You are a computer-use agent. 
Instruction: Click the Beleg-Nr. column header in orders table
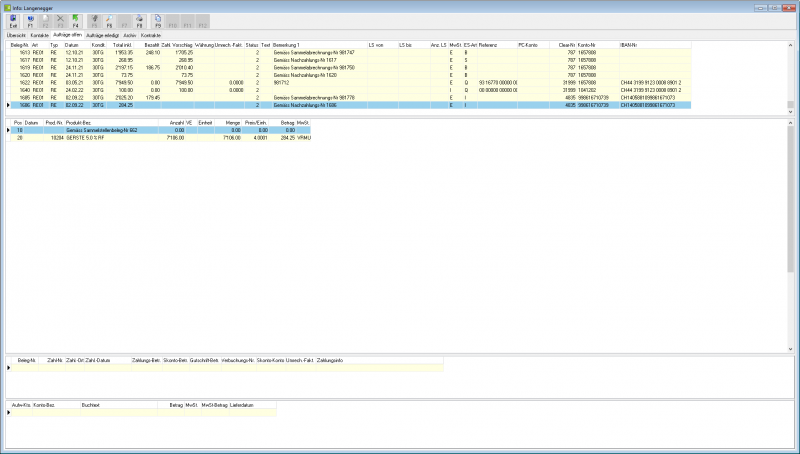(x=20, y=45)
